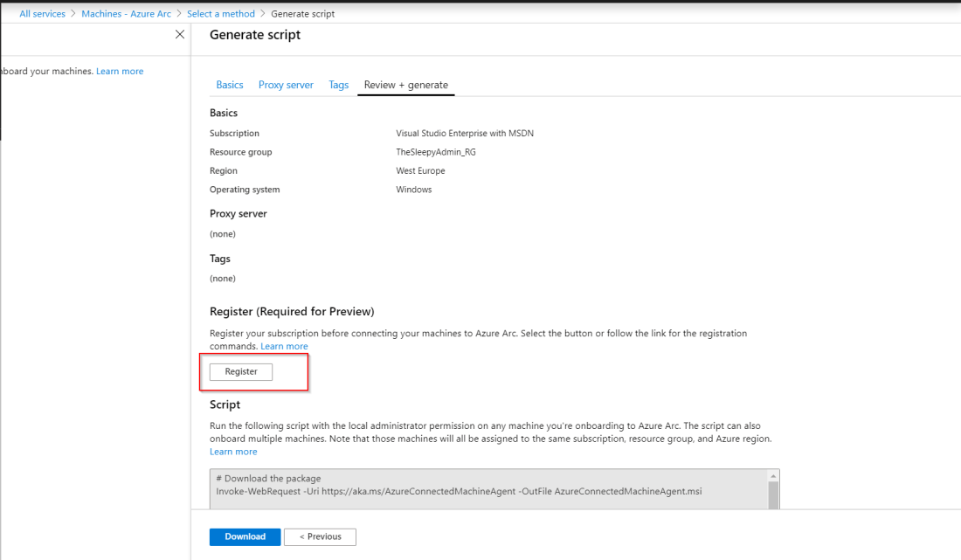Navigate to Machines - Azure Arc breadcrumb
961x560 pixels.
pos(126,14)
